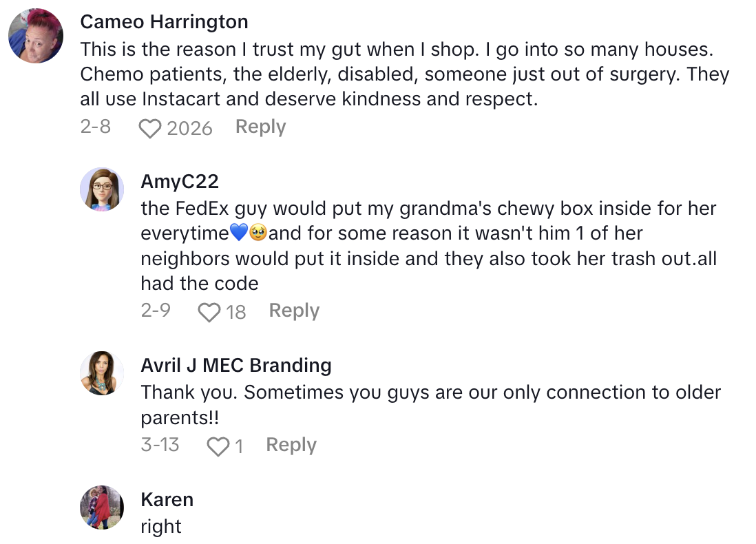This screenshot has height=544, width=756.
Task: Click the 18 likes count
Action: (235, 312)
